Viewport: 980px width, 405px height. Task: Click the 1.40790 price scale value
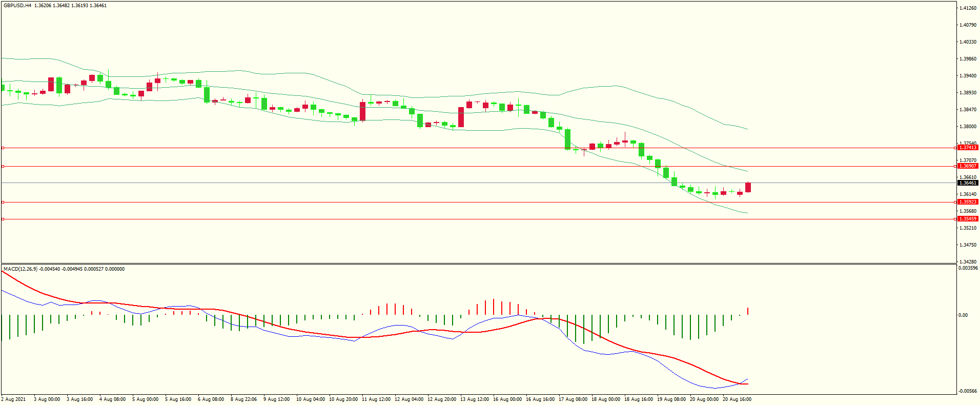pos(968,25)
